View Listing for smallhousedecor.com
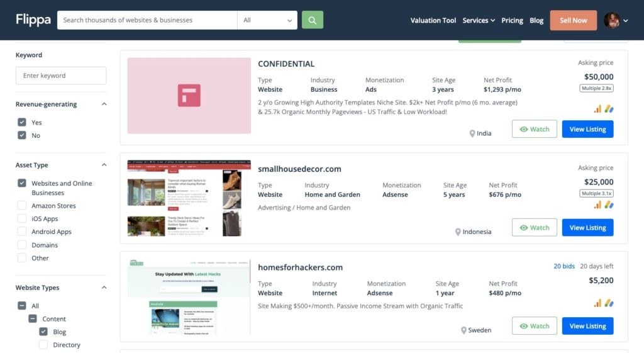This screenshot has width=644, height=353. pos(587,228)
